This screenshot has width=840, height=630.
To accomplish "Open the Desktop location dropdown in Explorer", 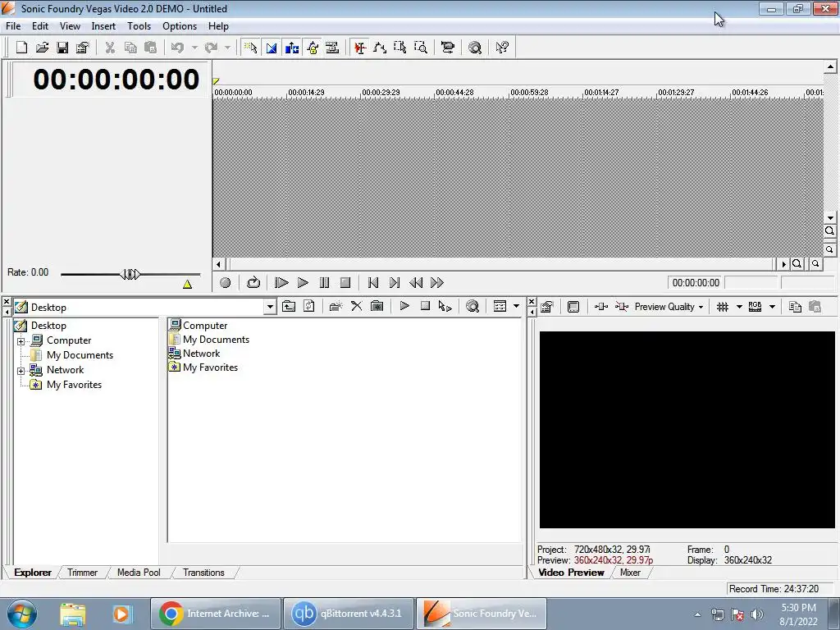I will coord(270,307).
